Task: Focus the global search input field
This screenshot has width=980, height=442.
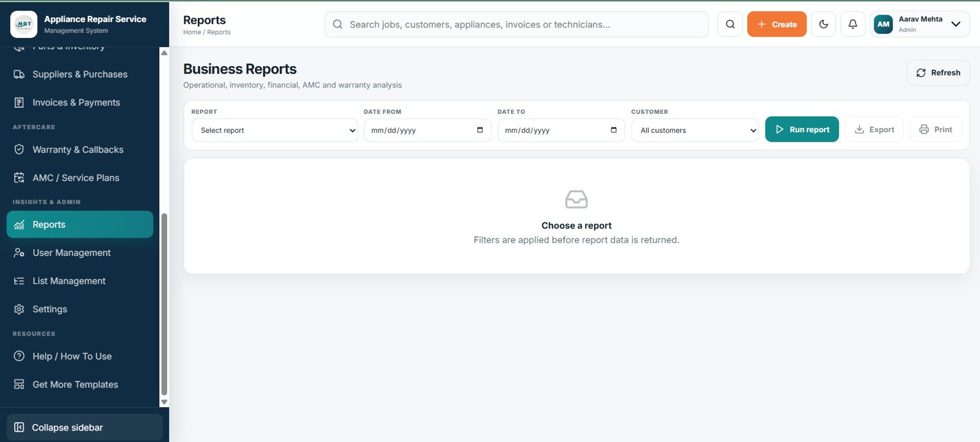Action: 516,24
